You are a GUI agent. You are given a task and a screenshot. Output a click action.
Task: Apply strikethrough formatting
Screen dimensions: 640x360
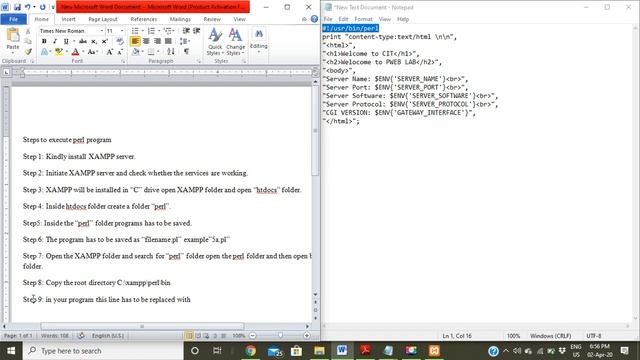click(83, 41)
